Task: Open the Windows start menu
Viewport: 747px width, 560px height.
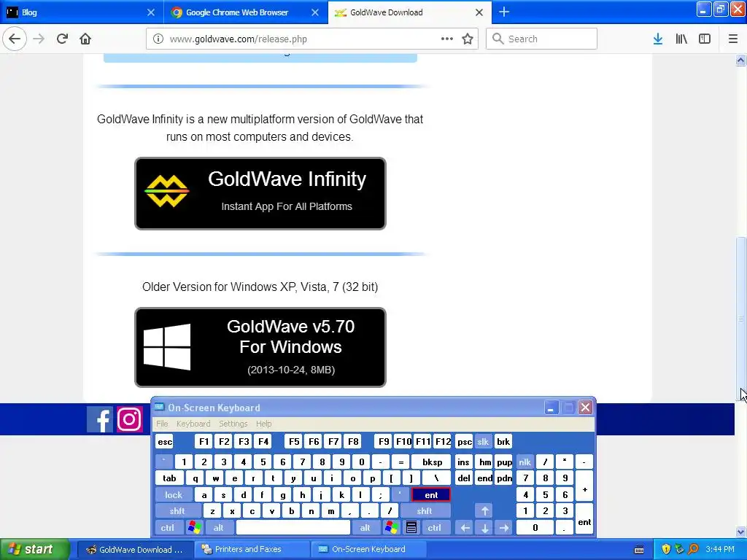Action: pos(34,549)
